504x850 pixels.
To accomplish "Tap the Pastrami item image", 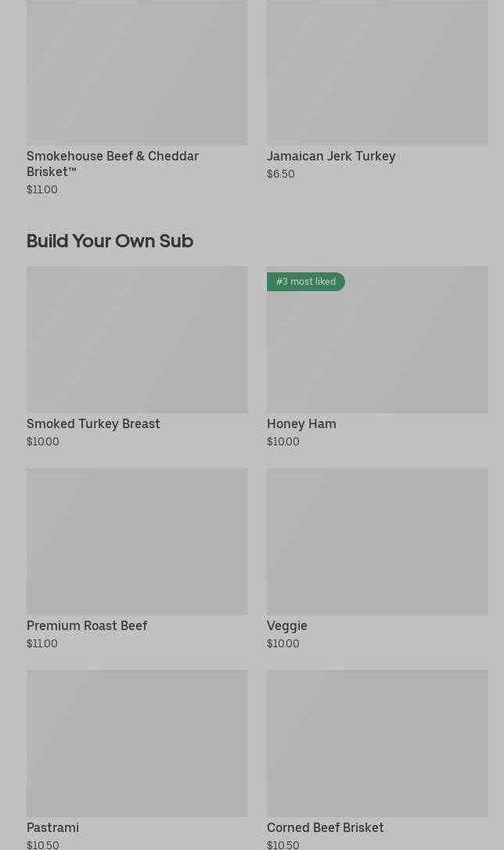I will 137,743.
